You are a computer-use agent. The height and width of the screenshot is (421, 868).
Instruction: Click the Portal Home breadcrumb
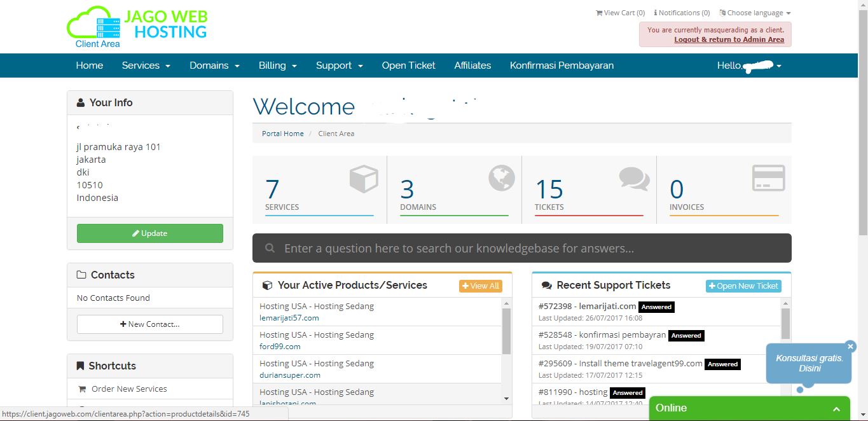283,134
